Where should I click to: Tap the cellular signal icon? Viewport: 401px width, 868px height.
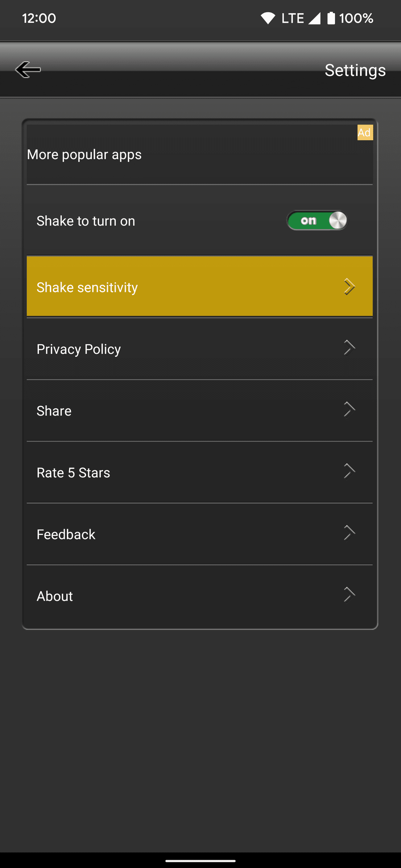pos(314,18)
